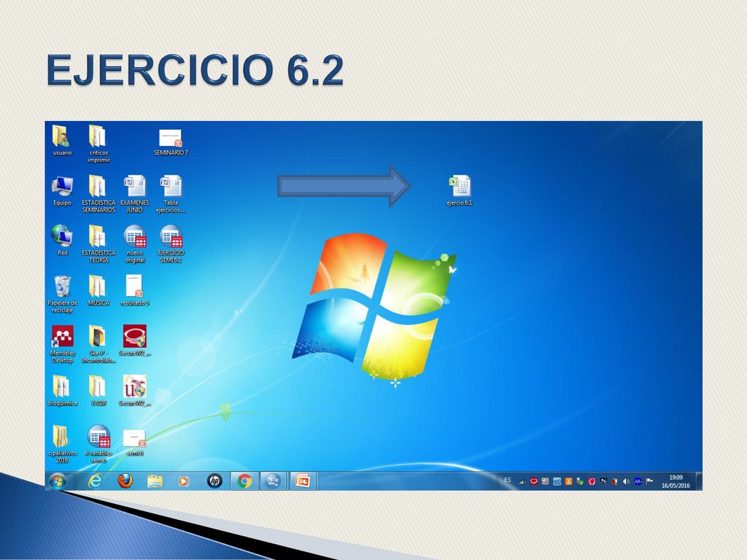Image resolution: width=747 pixels, height=560 pixels.
Task: Open the ES language indicator
Action: (x=508, y=480)
